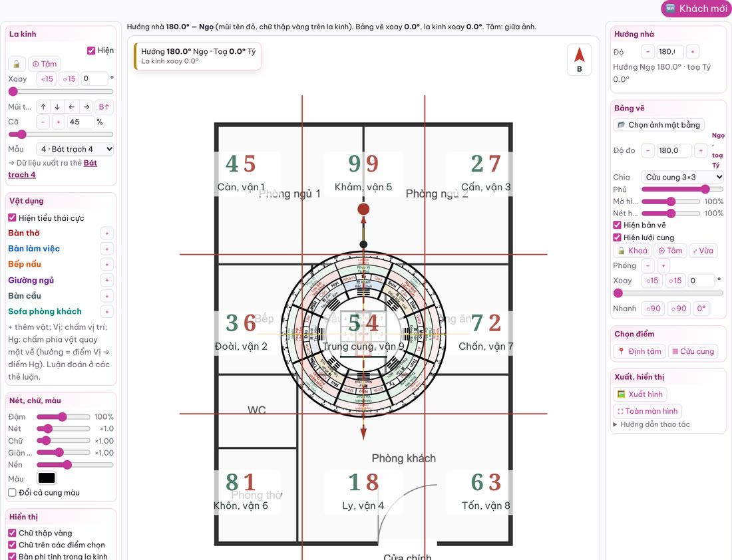Uncheck the Hiện compass checkbox
Image resolution: width=732 pixels, height=560 pixels.
click(91, 51)
